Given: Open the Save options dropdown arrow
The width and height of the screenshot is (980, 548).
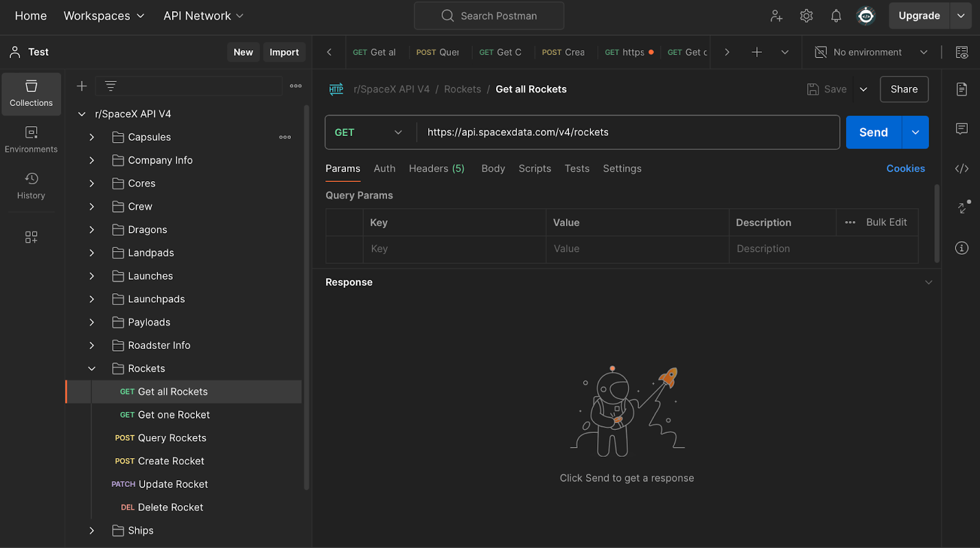Looking at the screenshot, I should point(864,89).
